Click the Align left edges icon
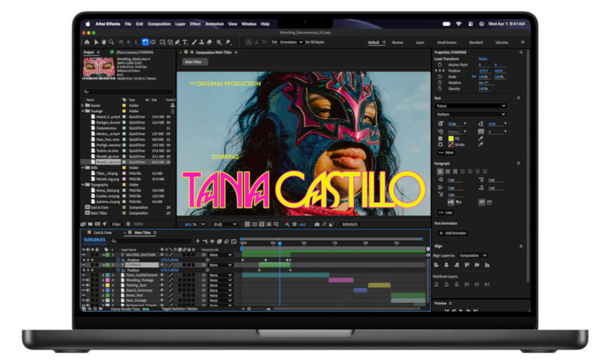 pyautogui.click(x=437, y=265)
